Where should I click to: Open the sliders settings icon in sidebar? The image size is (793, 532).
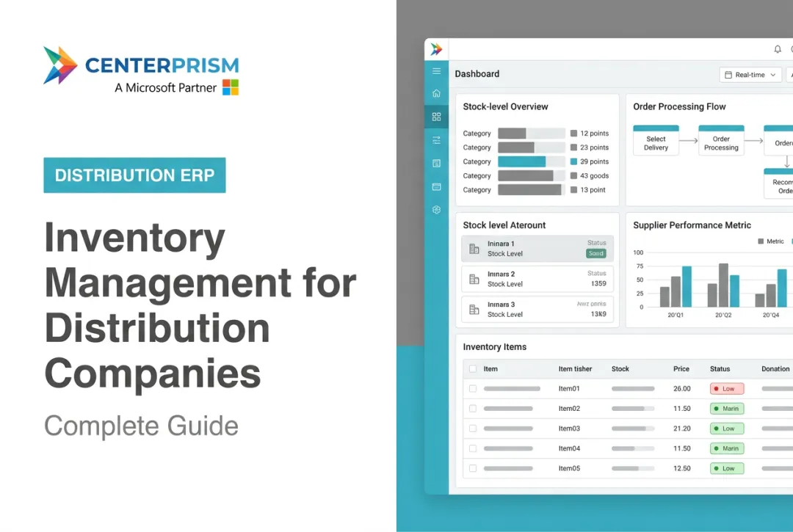pyautogui.click(x=436, y=140)
